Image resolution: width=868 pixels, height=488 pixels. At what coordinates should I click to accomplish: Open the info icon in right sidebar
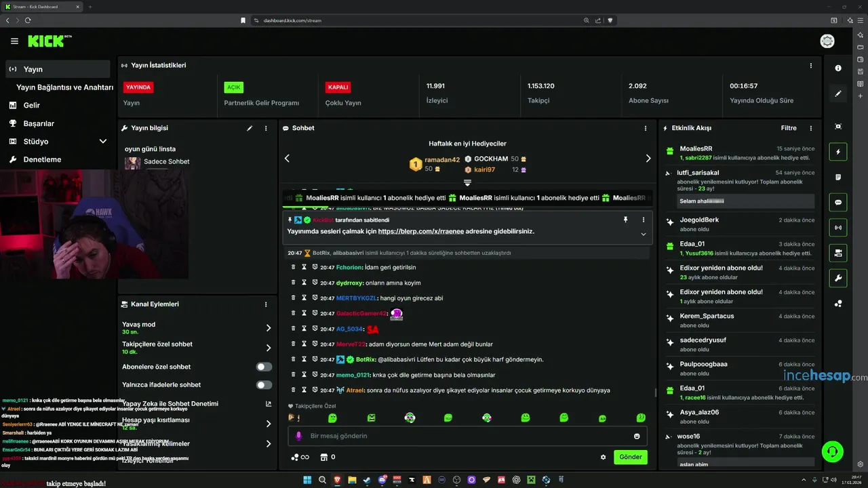click(838, 68)
